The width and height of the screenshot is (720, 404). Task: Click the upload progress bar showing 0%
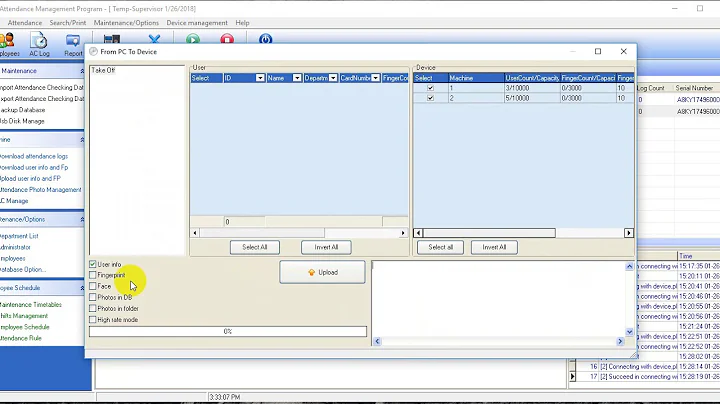228,331
